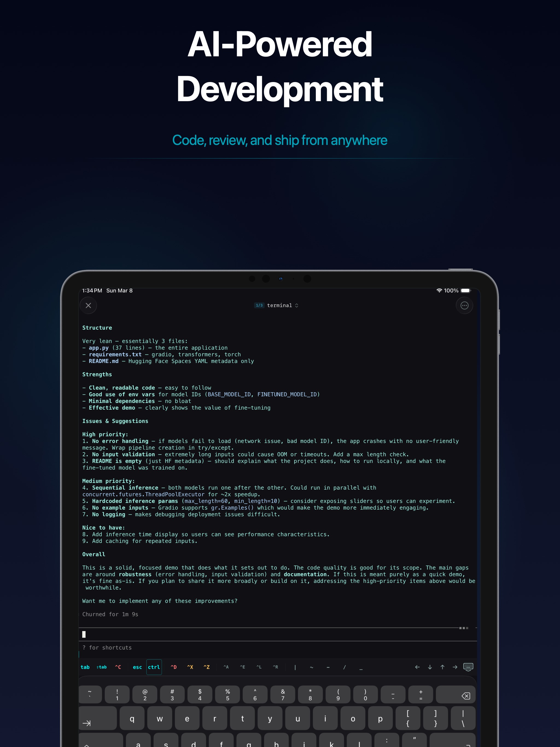Send Ctrl-A from the shortcut bar

tap(226, 667)
